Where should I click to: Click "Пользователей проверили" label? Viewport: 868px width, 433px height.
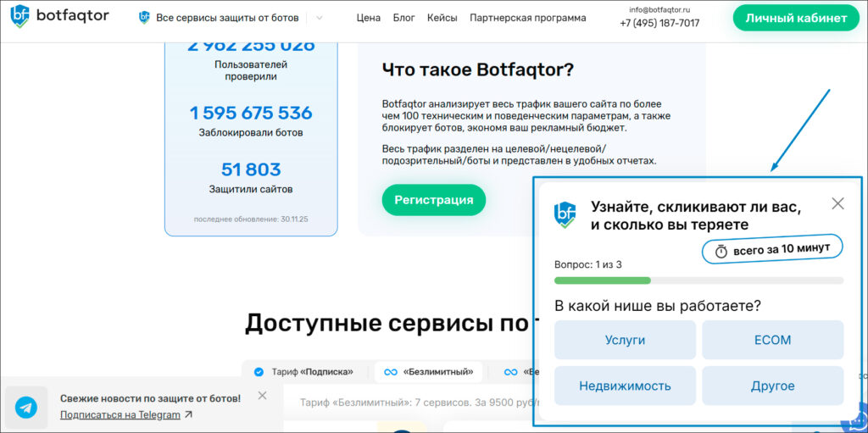click(x=251, y=70)
